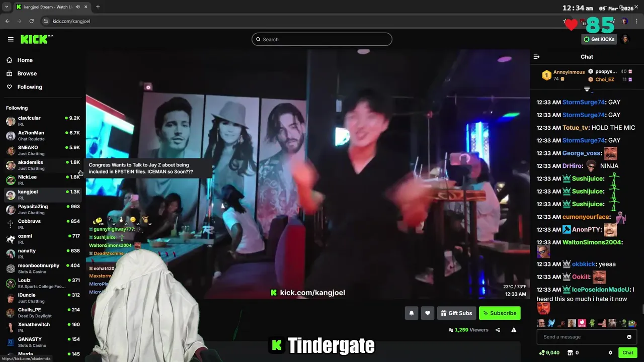
Task: Click username AnonPTY in chat
Action: tap(587, 229)
